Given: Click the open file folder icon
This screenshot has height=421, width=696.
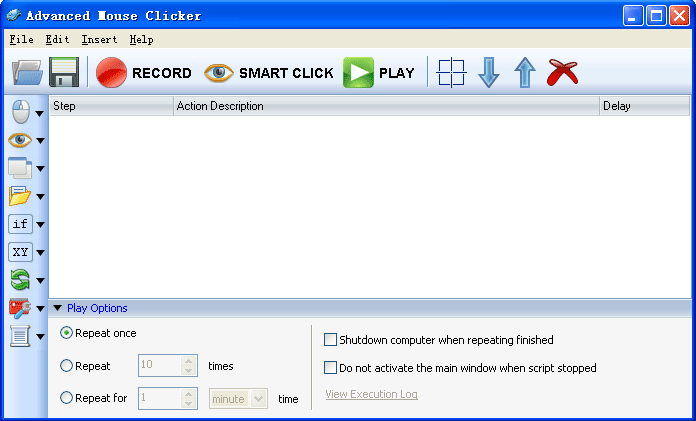Looking at the screenshot, I should coord(27,73).
